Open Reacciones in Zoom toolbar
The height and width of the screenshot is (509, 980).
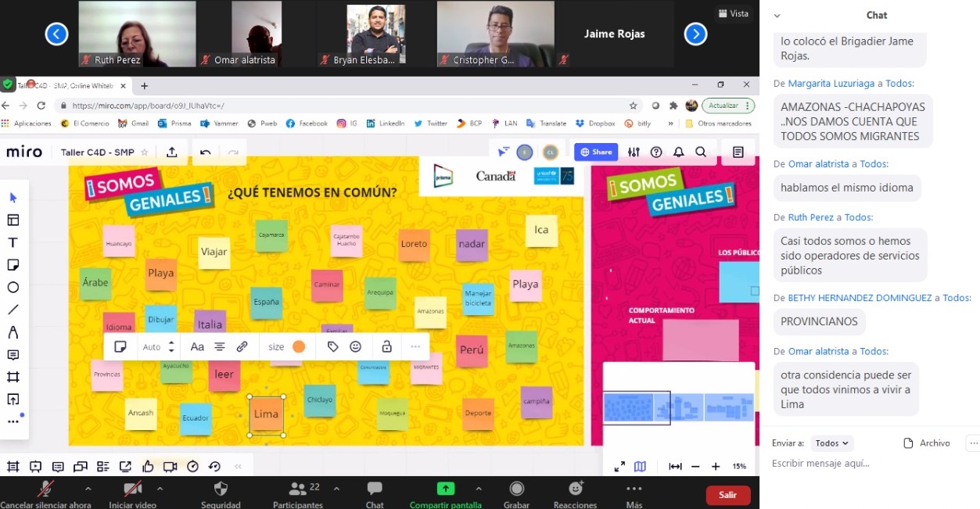(x=575, y=489)
